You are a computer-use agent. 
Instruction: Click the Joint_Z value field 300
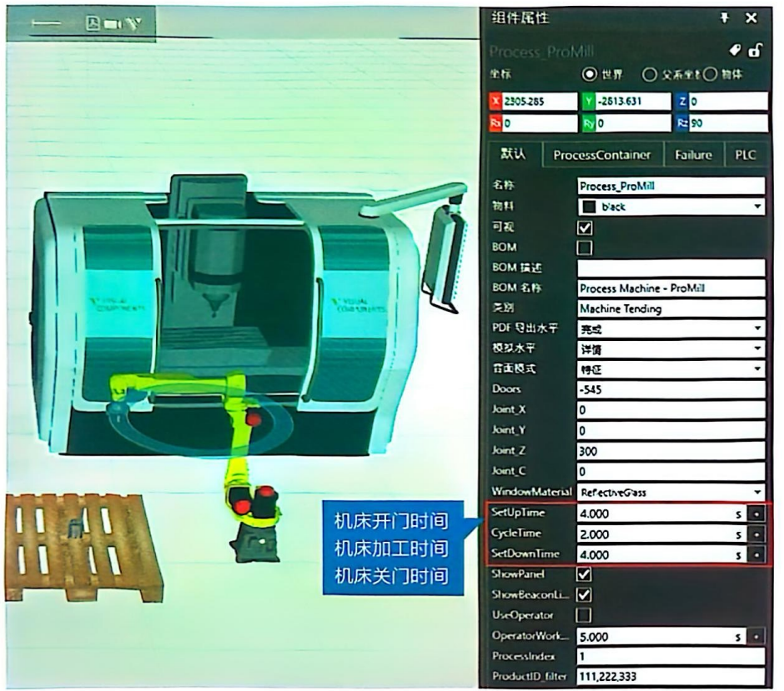point(671,451)
